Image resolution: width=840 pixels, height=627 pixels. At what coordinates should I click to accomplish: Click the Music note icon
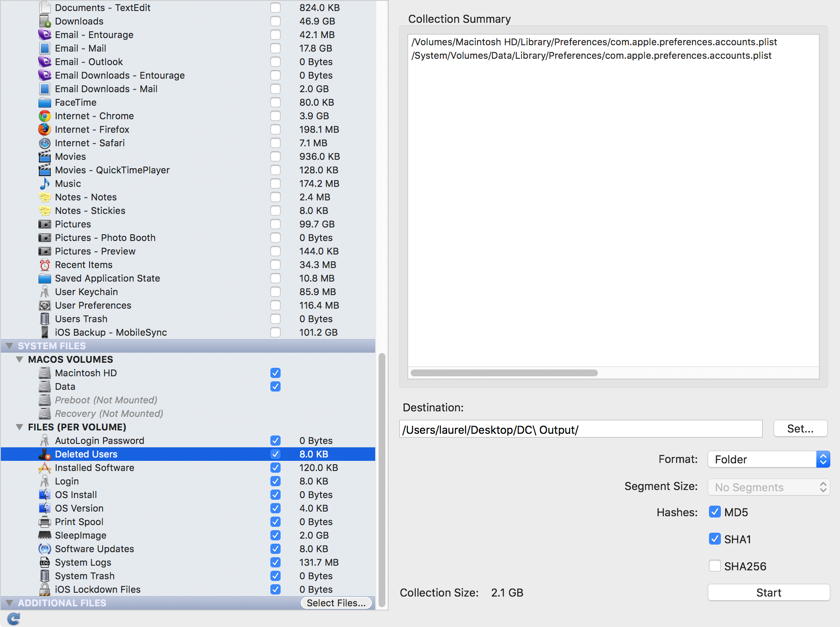pyautogui.click(x=45, y=183)
